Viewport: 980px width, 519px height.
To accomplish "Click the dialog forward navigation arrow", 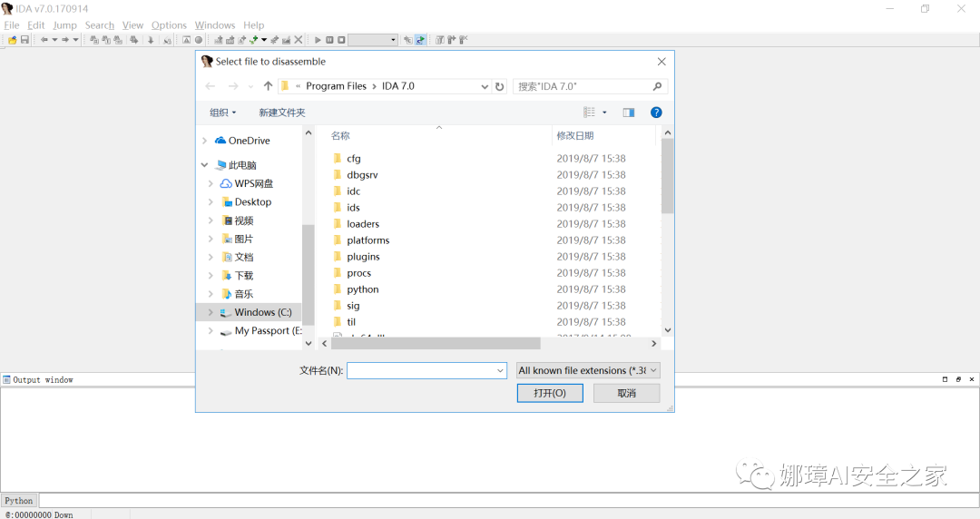I will [233, 86].
